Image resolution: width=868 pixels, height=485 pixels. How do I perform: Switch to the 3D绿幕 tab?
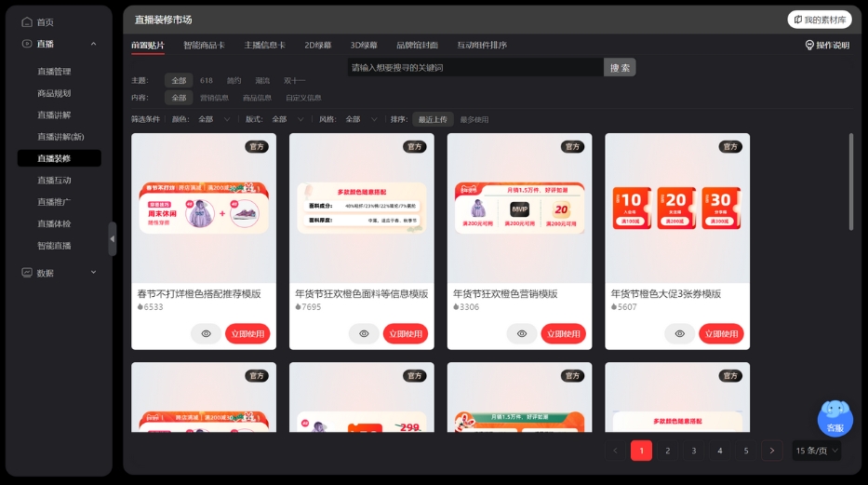click(364, 45)
